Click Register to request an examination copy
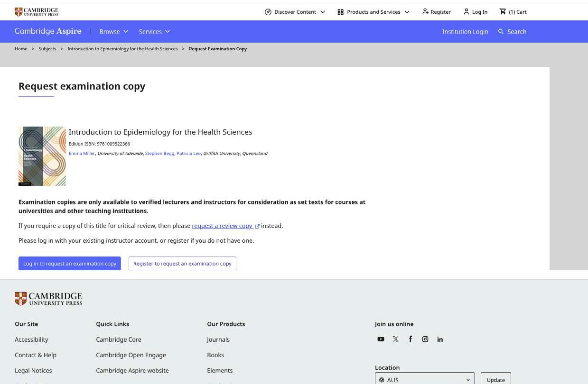This screenshot has height=384, width=588. tap(182, 264)
